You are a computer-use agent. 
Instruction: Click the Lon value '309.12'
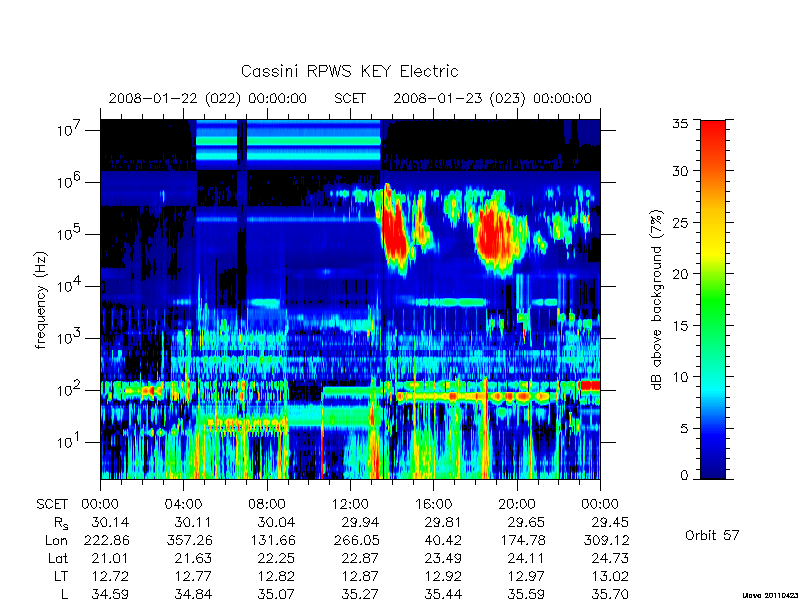606,540
